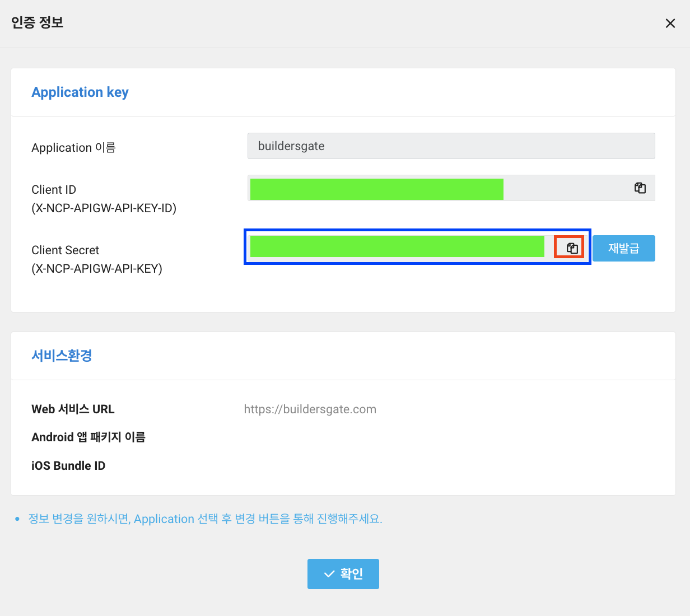Copy the Client ID value
Screen dimensions: 690x616
(640, 188)
